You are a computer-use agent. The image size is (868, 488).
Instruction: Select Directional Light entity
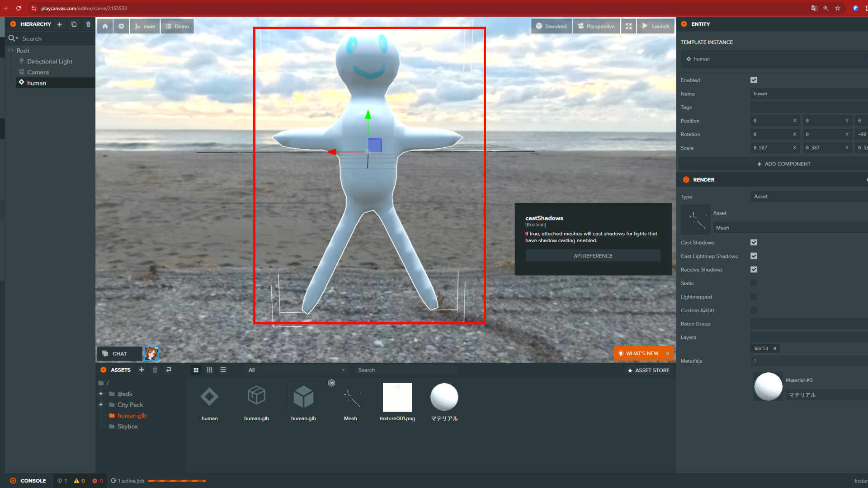(50, 61)
